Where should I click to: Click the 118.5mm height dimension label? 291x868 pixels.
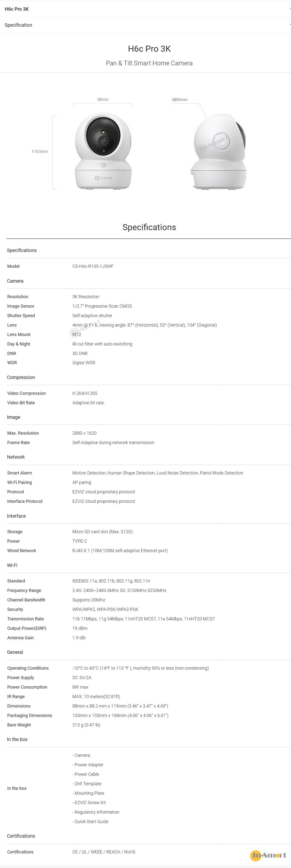tap(40, 152)
